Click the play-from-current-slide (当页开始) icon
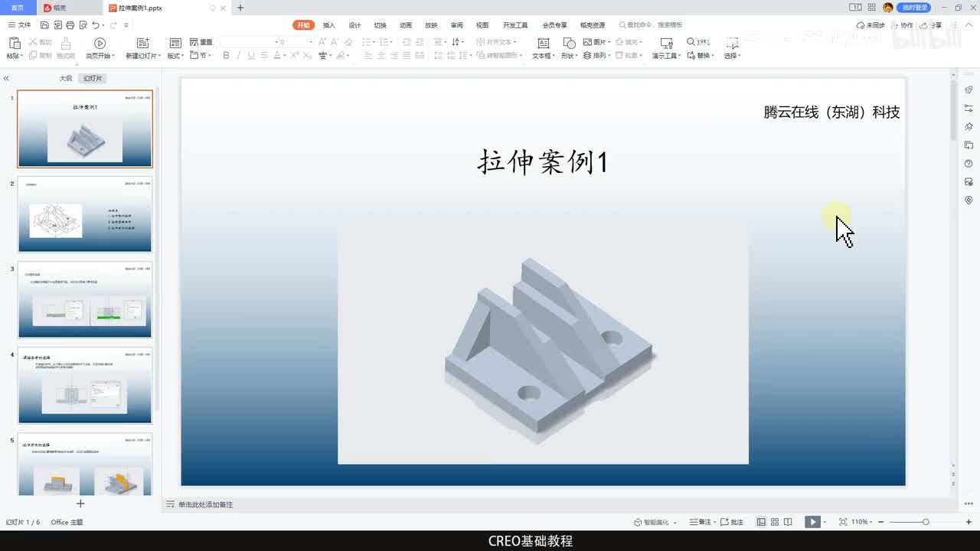The width and height of the screenshot is (980, 551). pos(100,43)
